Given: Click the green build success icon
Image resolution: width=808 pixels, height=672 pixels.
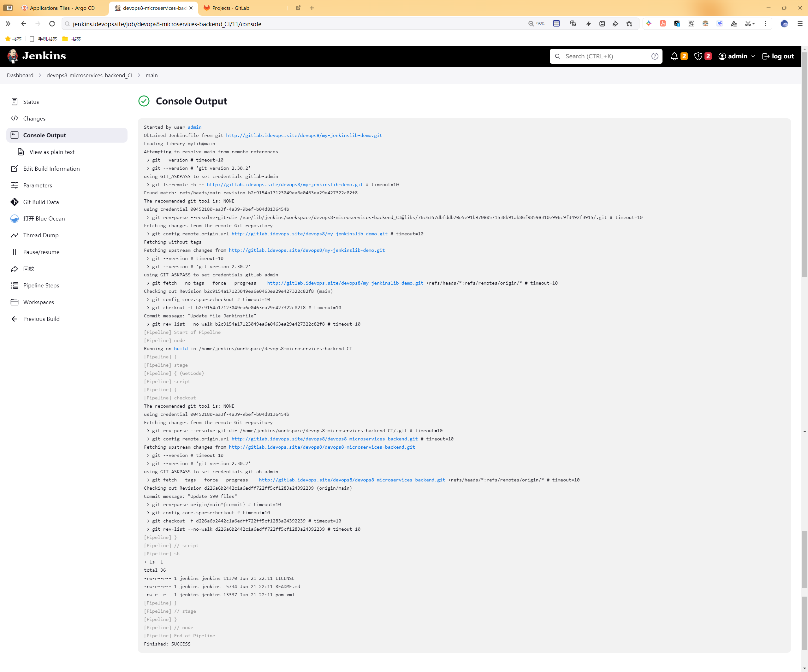Looking at the screenshot, I should coord(144,101).
